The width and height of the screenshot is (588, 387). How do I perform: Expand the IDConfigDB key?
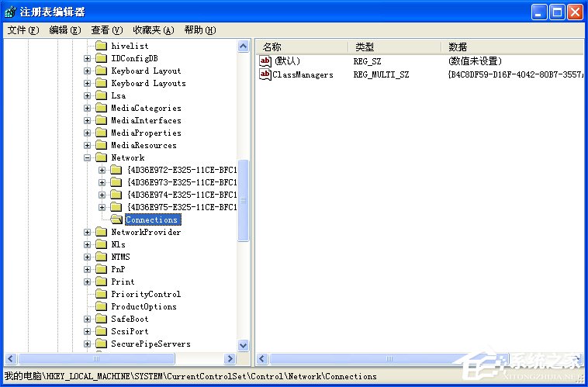87,58
